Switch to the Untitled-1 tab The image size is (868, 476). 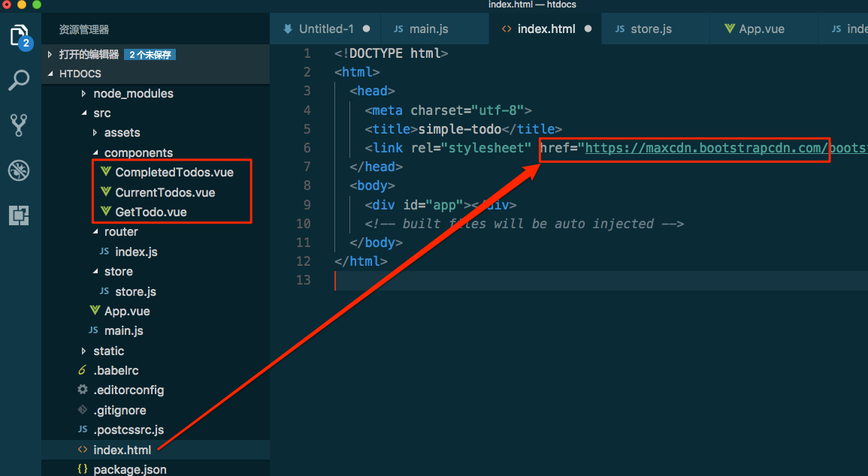326,29
